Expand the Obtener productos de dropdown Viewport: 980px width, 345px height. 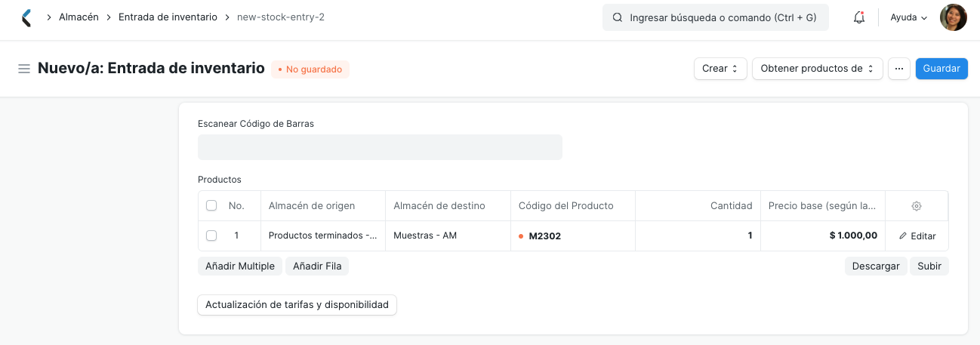click(x=818, y=69)
